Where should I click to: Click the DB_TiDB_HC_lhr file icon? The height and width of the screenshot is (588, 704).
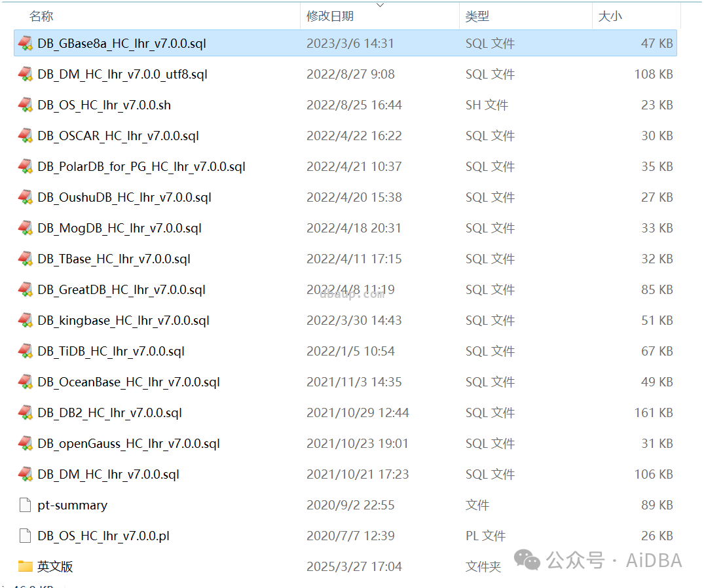point(25,351)
